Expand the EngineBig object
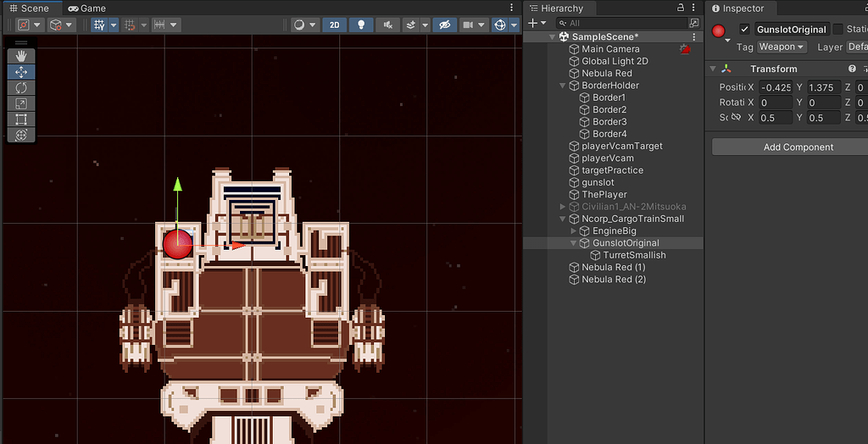868x444 pixels. click(x=574, y=231)
